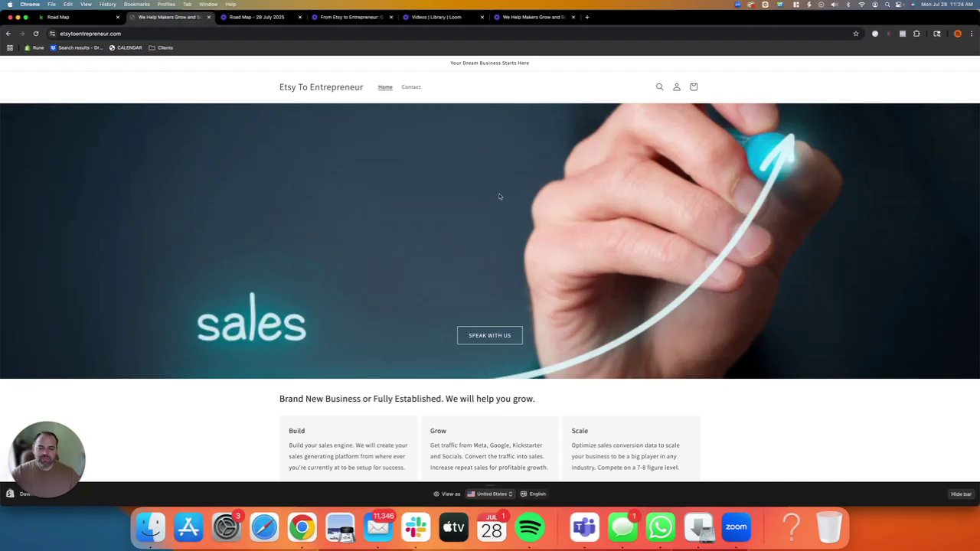Open the Chrome profile avatar
Viewport: 980px width, 551px height.
(x=957, y=34)
